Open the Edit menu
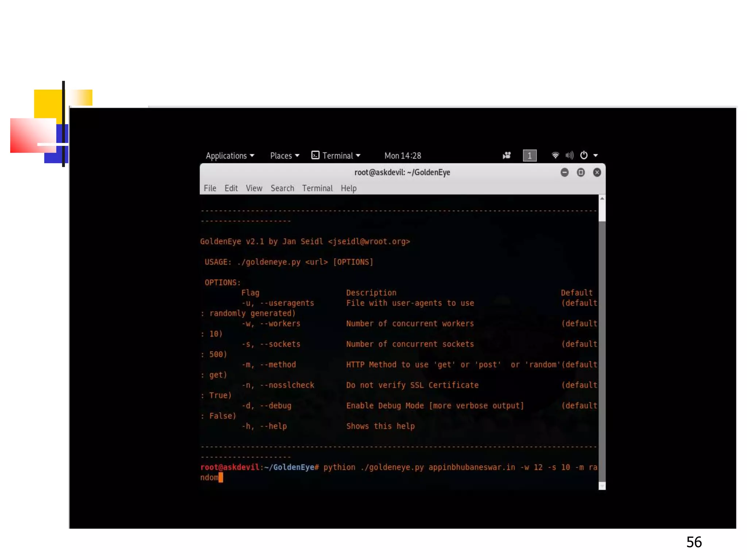The height and width of the screenshot is (560, 747). pyautogui.click(x=231, y=188)
